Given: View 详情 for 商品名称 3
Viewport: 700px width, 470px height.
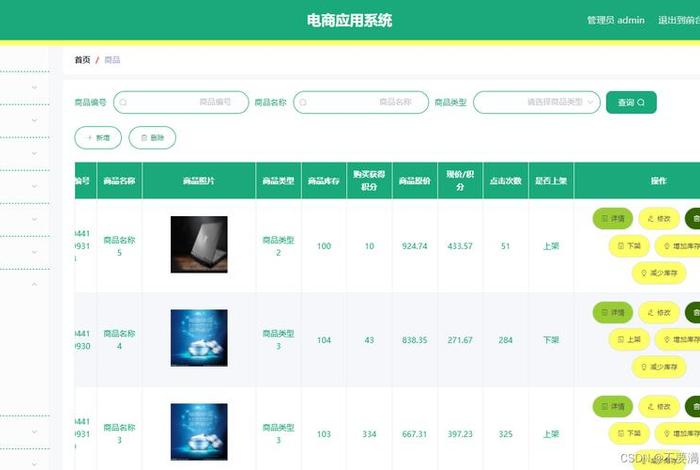Looking at the screenshot, I should (x=612, y=407).
